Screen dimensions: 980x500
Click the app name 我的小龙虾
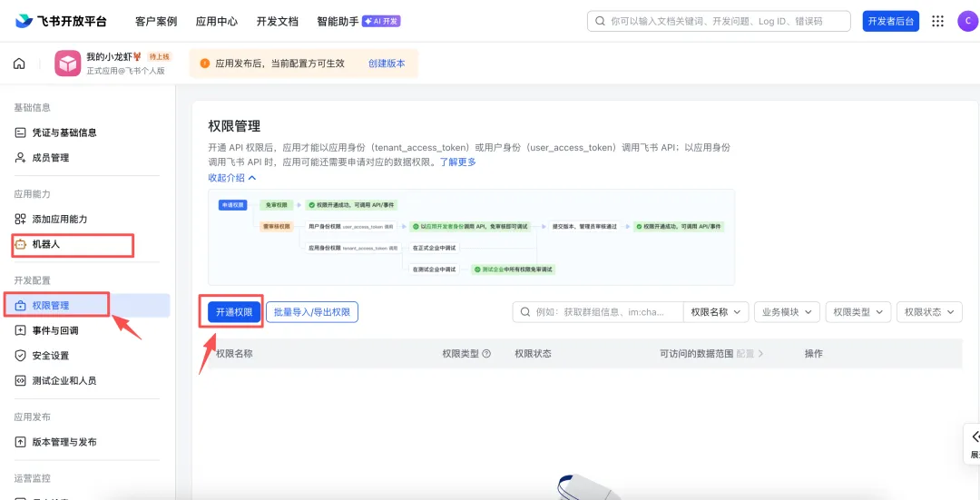click(113, 56)
